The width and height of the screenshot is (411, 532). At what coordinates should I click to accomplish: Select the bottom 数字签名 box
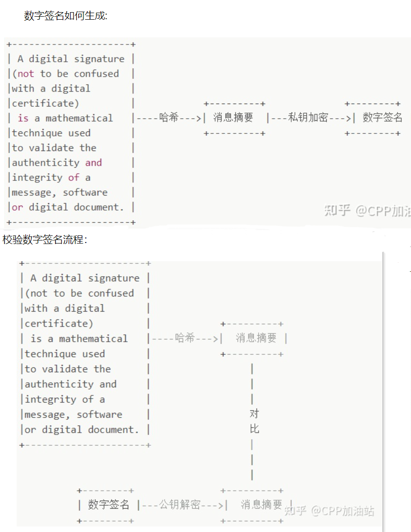click(106, 505)
